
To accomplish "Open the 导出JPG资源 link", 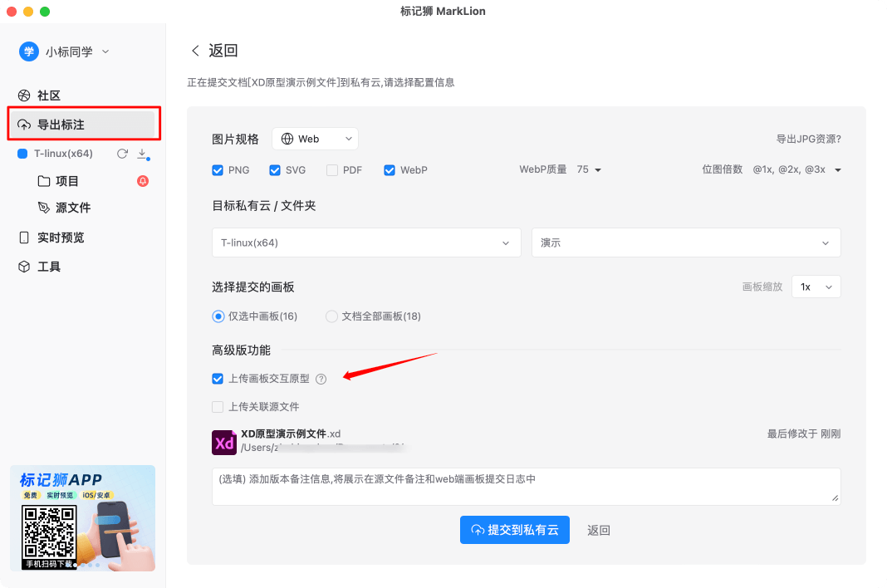I will pos(810,139).
